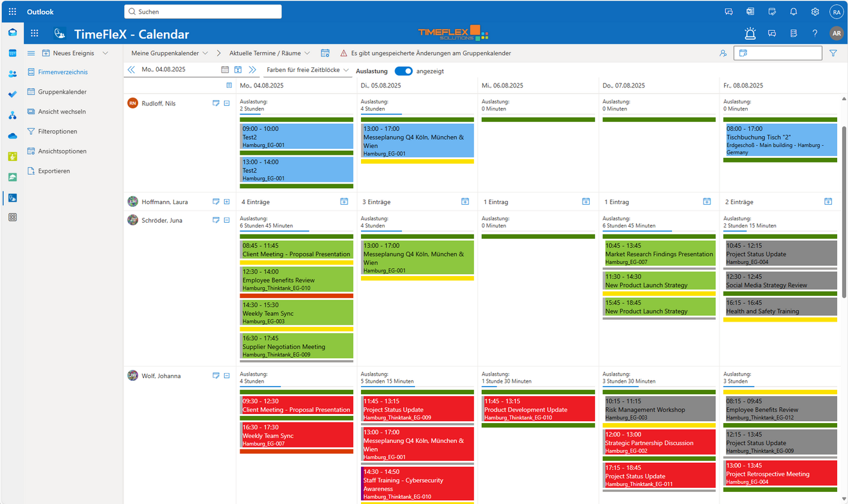Click calendar settings icon beside Aktuelle Termine
Image resolution: width=848 pixels, height=504 pixels.
coord(325,53)
